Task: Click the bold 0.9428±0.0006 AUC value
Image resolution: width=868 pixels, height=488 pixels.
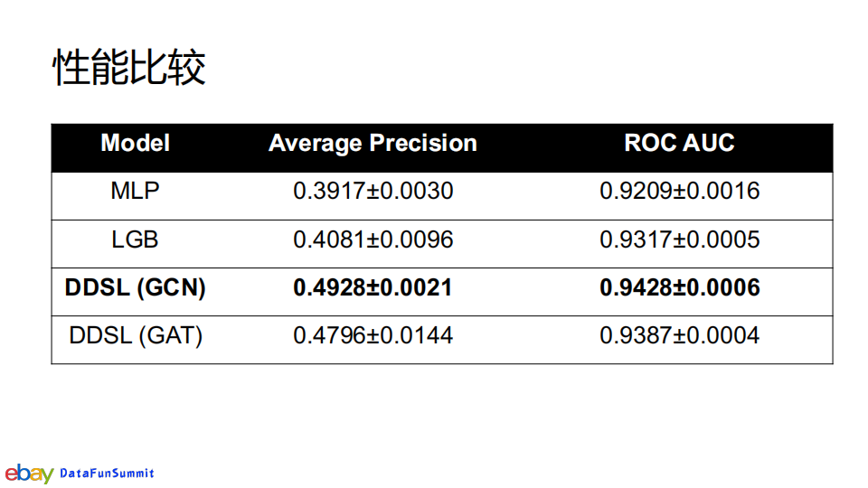Action: click(x=679, y=288)
